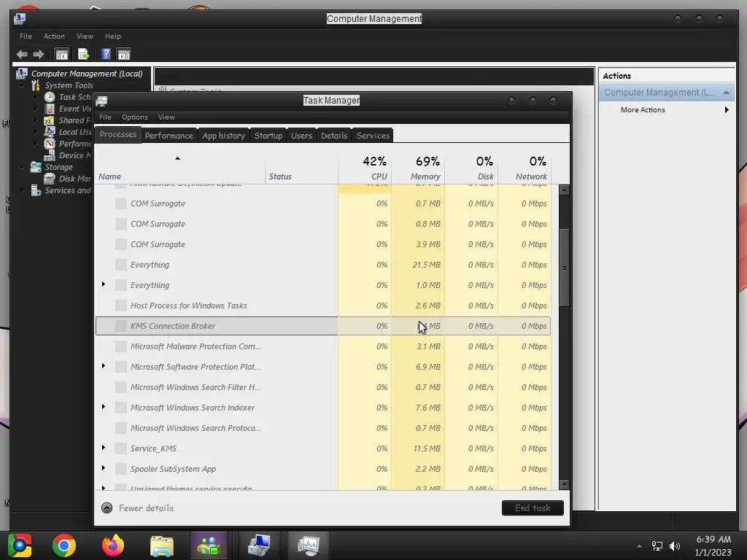747x560 pixels.
Task: Open Computer Management Action menu
Action: [54, 36]
